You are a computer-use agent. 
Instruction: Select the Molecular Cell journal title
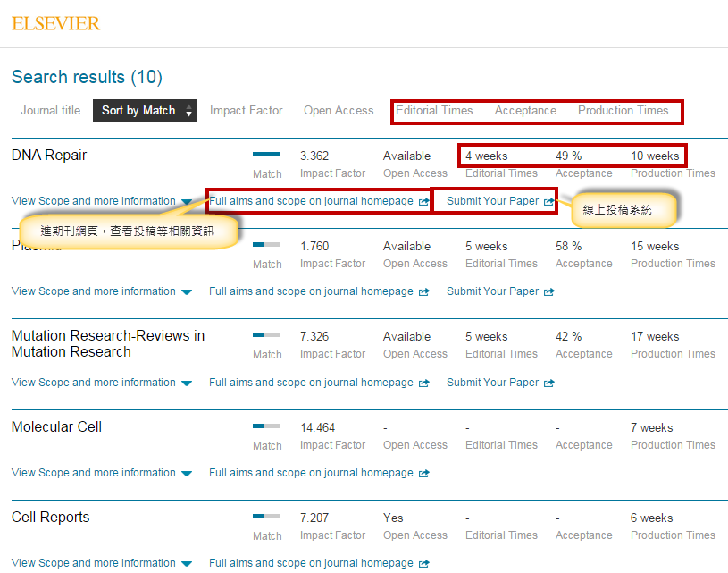[56, 426]
